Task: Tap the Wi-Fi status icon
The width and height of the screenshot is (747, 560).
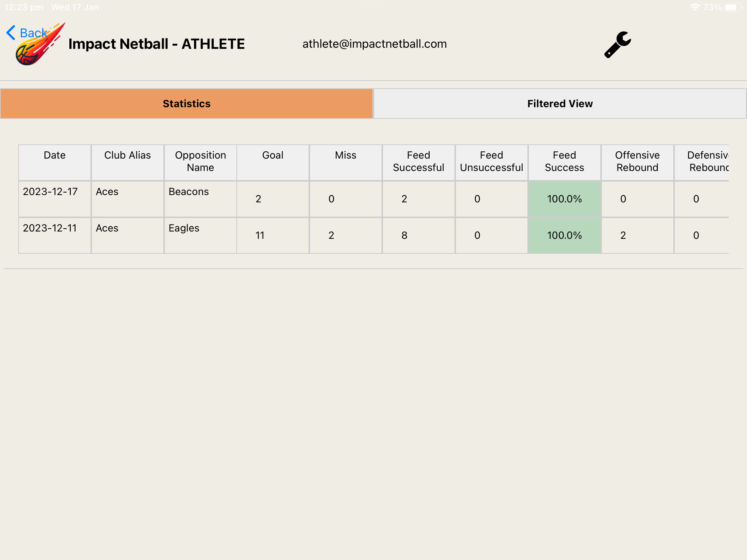Action: click(695, 7)
